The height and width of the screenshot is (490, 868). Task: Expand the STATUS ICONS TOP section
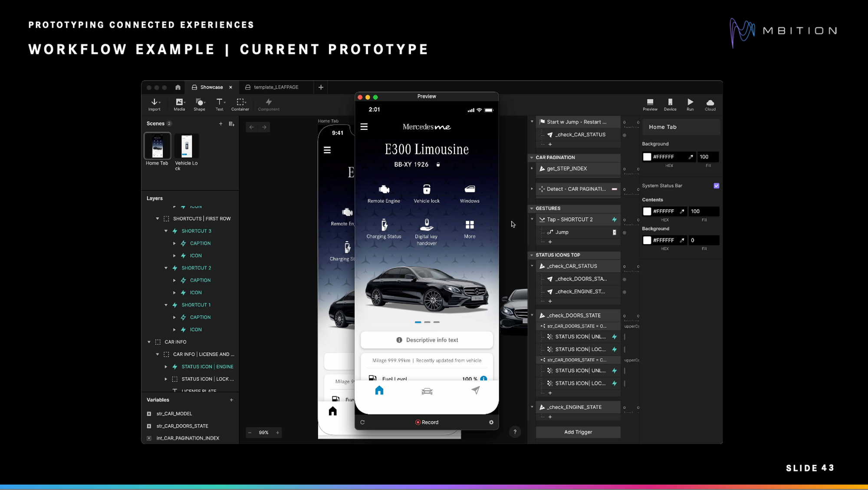coord(531,255)
